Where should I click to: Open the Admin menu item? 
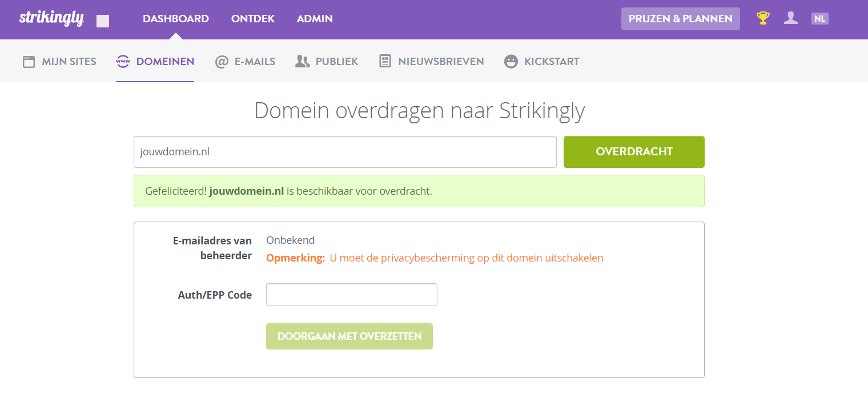point(315,19)
